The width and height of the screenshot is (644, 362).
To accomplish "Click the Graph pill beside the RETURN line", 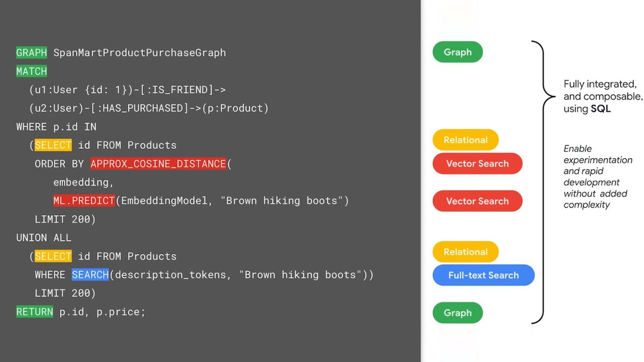I will tap(458, 313).
